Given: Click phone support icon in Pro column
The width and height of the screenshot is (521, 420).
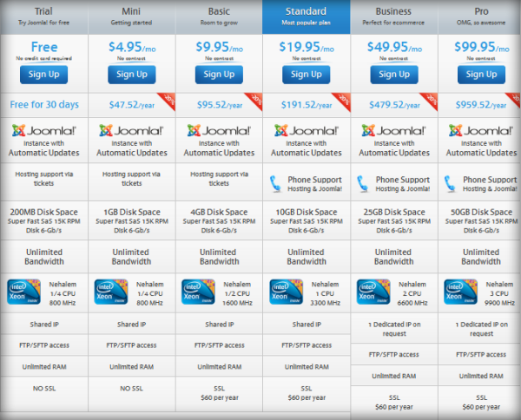Looking at the screenshot, I should [450, 185].
